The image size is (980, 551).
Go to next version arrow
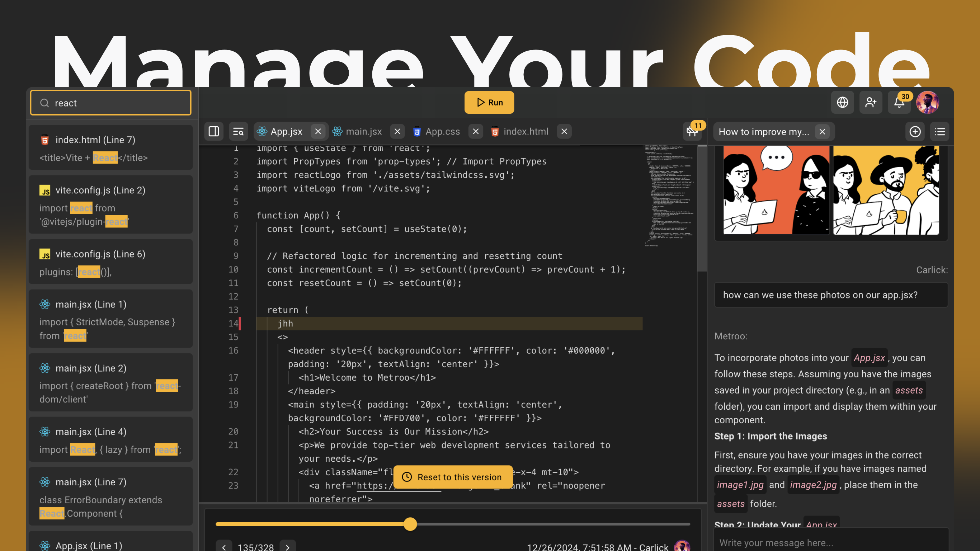288,546
